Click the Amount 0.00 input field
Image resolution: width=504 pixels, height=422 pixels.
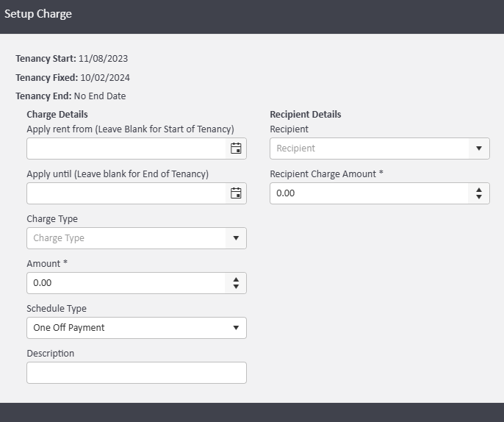(x=125, y=283)
